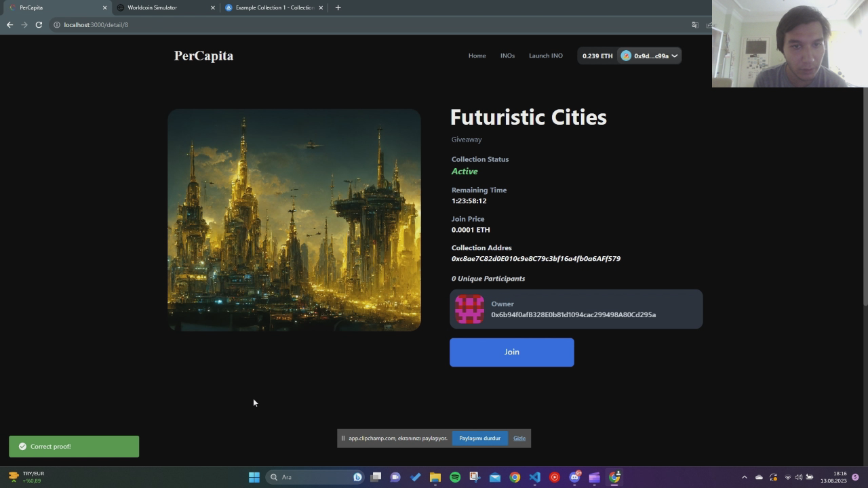This screenshot has height=488, width=868.
Task: Join the Futuristic Cities giveaway
Action: (512, 352)
